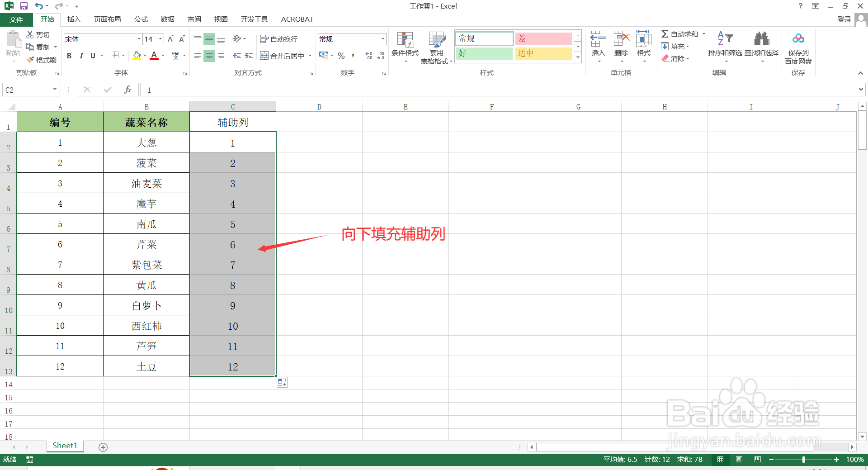Click the Paste (粘贴) icon
This screenshot has height=470, width=868.
(x=13, y=40)
